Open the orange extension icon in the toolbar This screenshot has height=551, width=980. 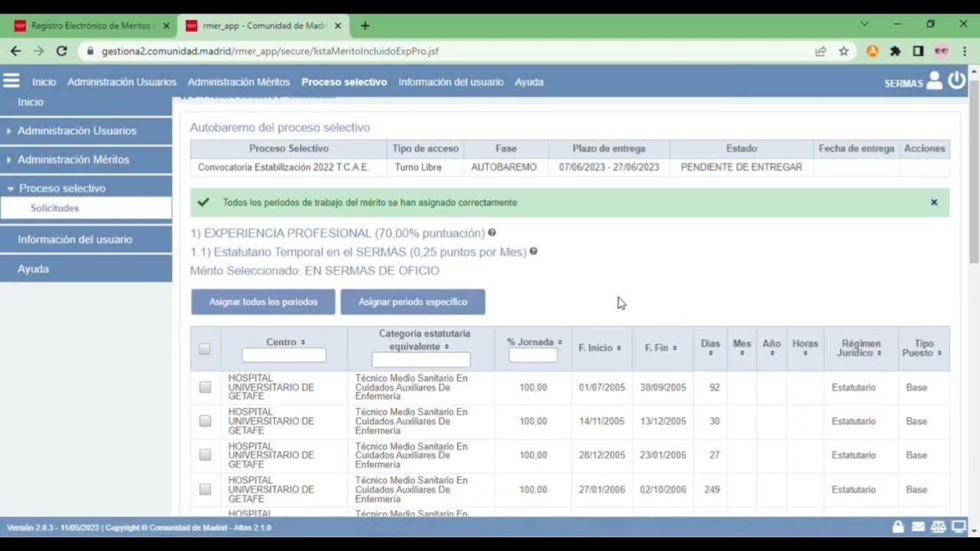[x=872, y=51]
